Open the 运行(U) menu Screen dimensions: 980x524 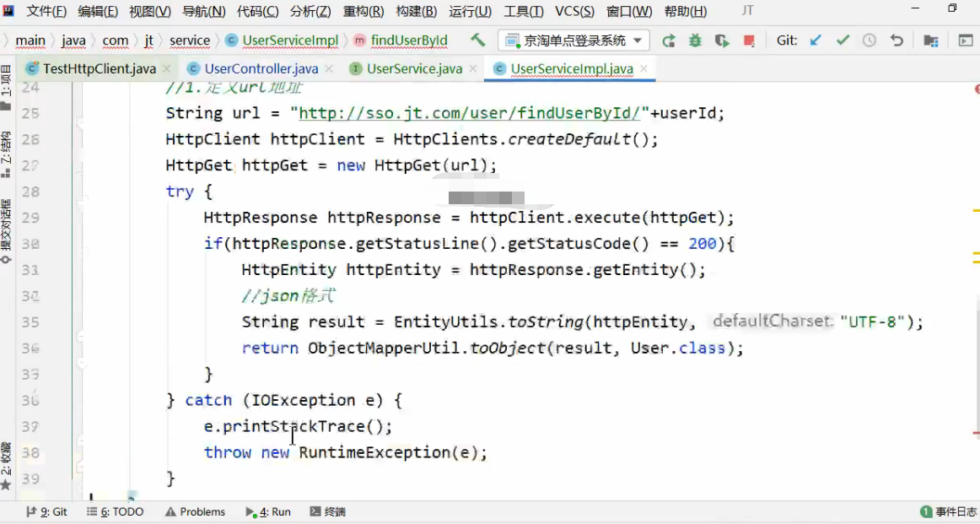point(470,11)
